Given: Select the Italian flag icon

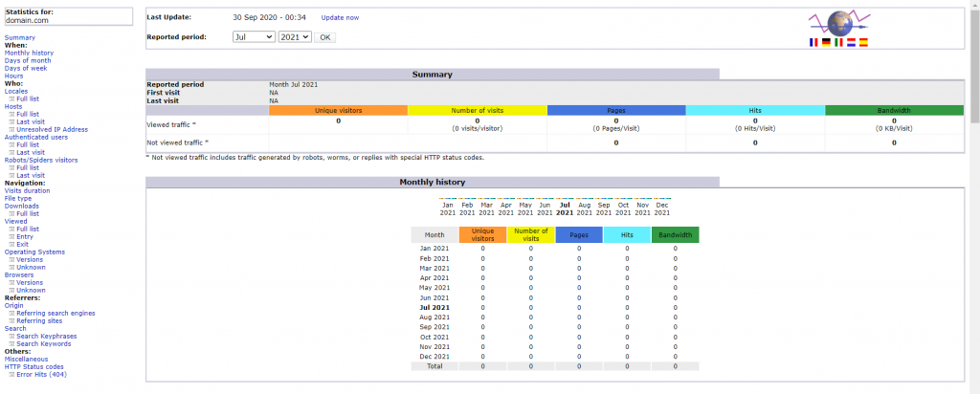Looking at the screenshot, I should click(838, 43).
